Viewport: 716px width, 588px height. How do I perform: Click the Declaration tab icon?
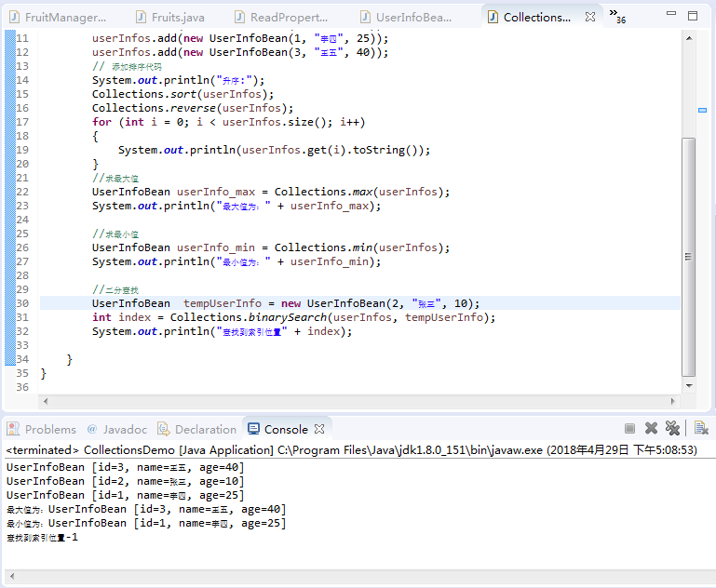point(163,429)
